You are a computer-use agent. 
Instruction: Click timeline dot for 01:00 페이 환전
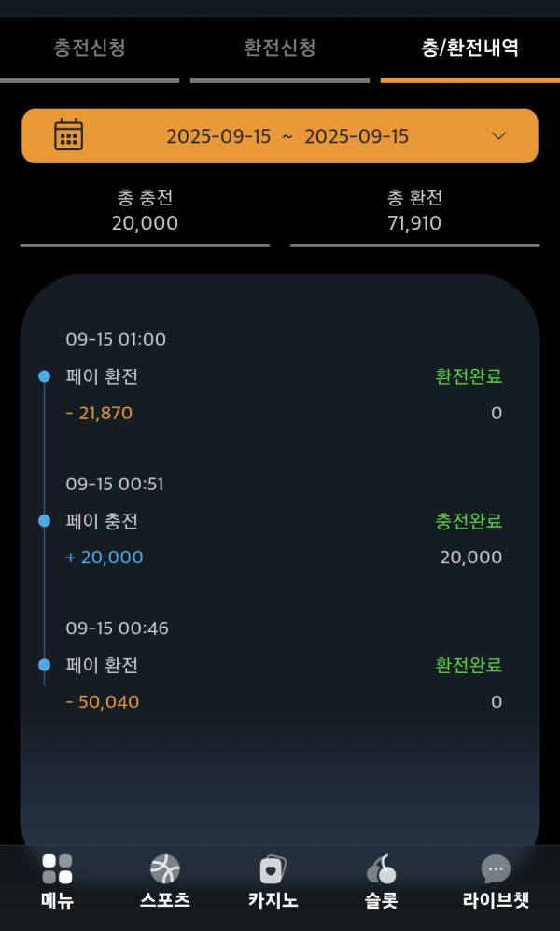click(44, 376)
